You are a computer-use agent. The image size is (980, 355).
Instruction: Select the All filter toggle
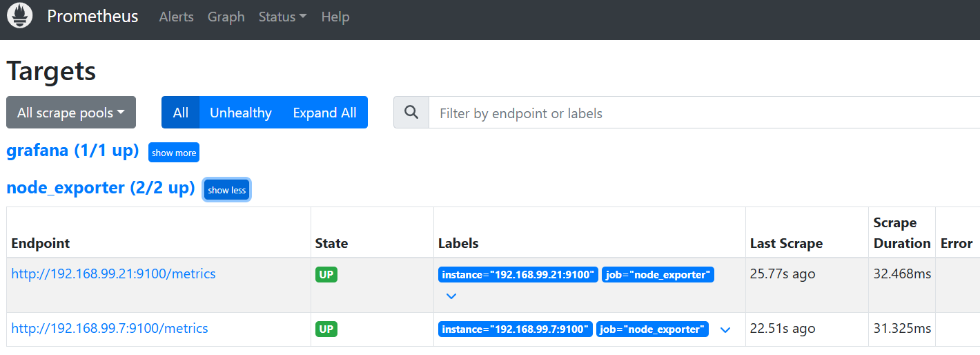(181, 113)
